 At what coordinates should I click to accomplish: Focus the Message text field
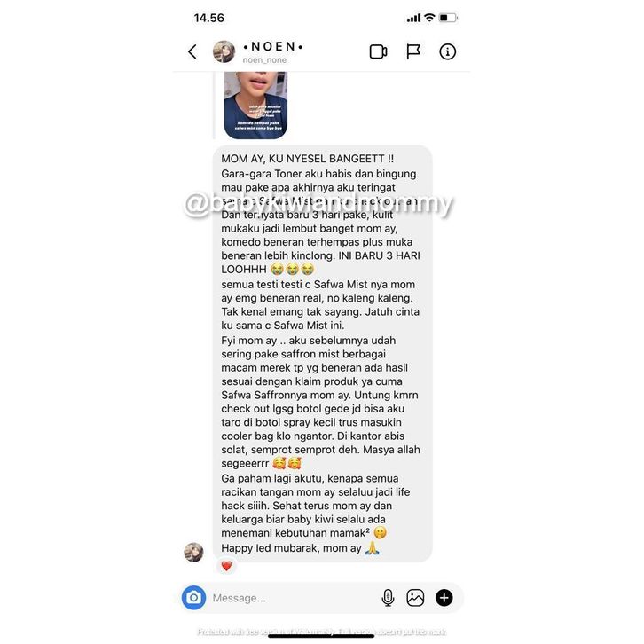click(x=294, y=598)
